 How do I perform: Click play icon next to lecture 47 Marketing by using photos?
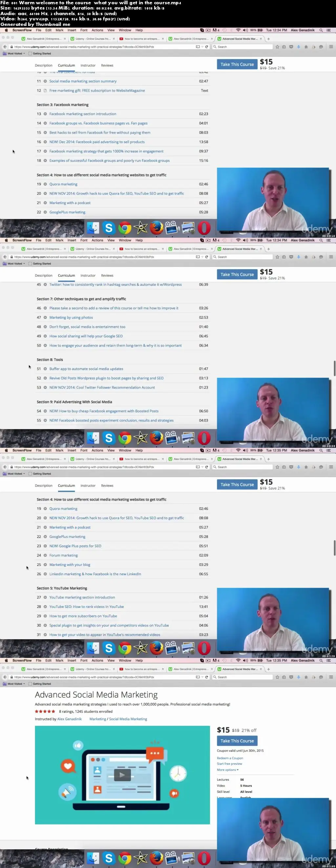click(x=45, y=317)
